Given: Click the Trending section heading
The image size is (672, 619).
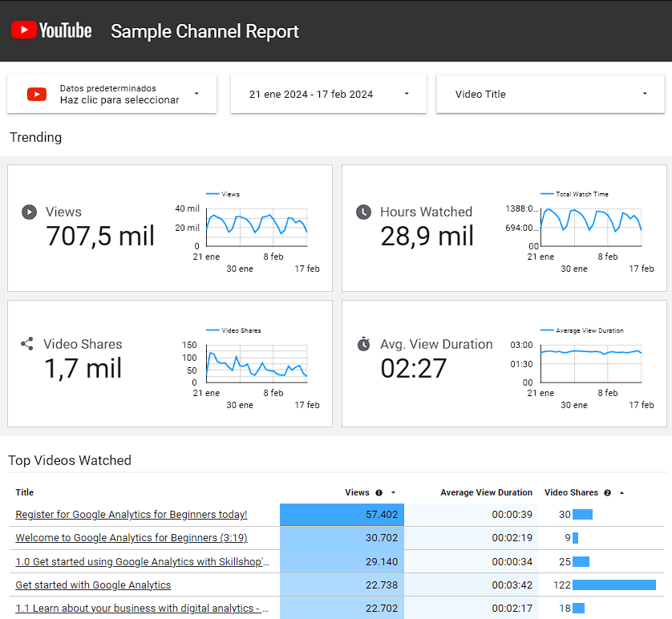Looking at the screenshot, I should [35, 137].
